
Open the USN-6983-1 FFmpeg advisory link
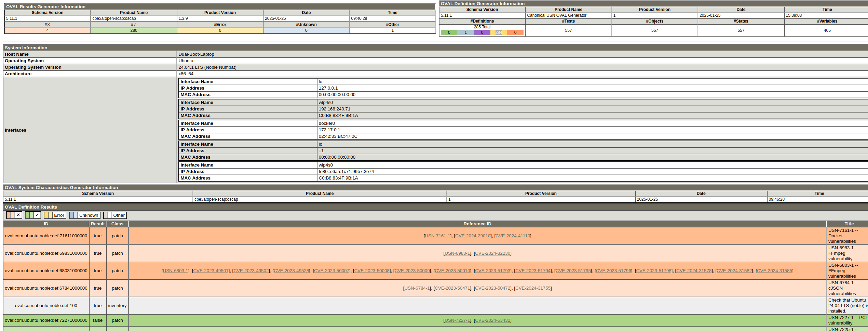coord(457,253)
